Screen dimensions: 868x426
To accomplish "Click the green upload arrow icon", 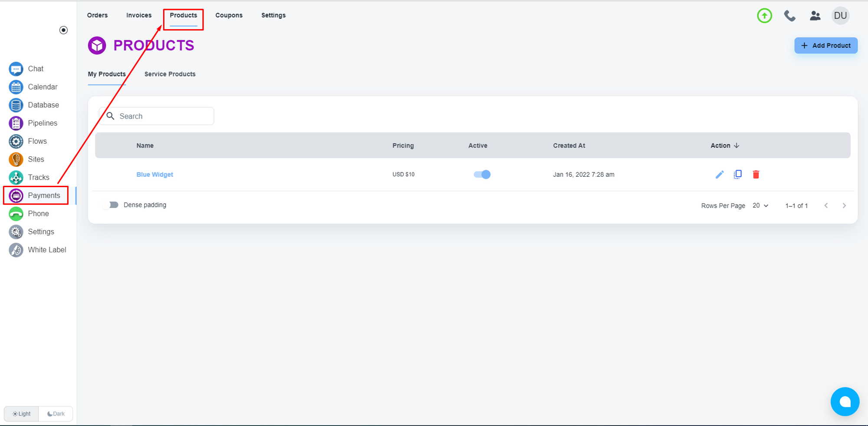I will pyautogui.click(x=764, y=16).
